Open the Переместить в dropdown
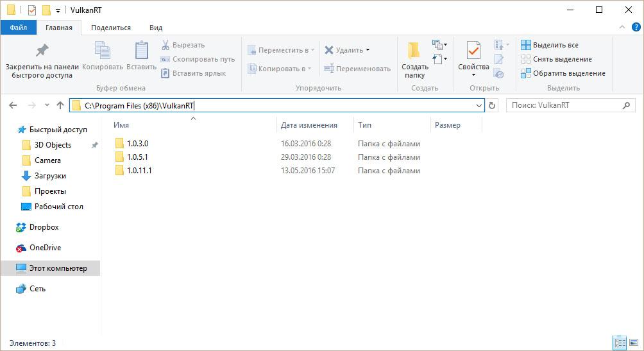This screenshot has height=351, width=644. pyautogui.click(x=281, y=50)
